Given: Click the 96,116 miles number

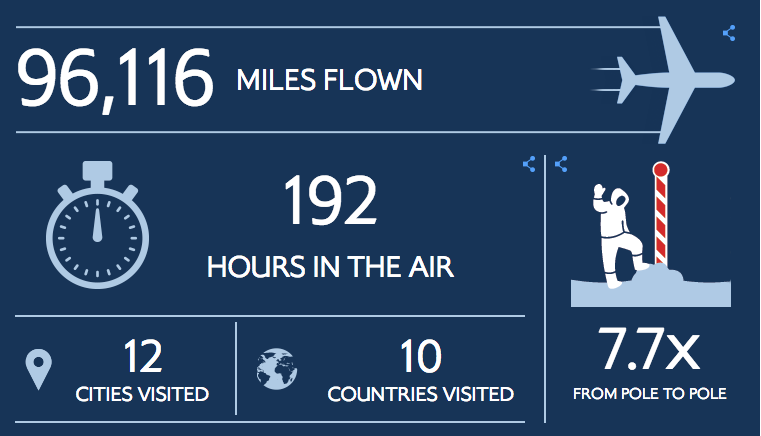Looking at the screenshot, I should 115,79.
